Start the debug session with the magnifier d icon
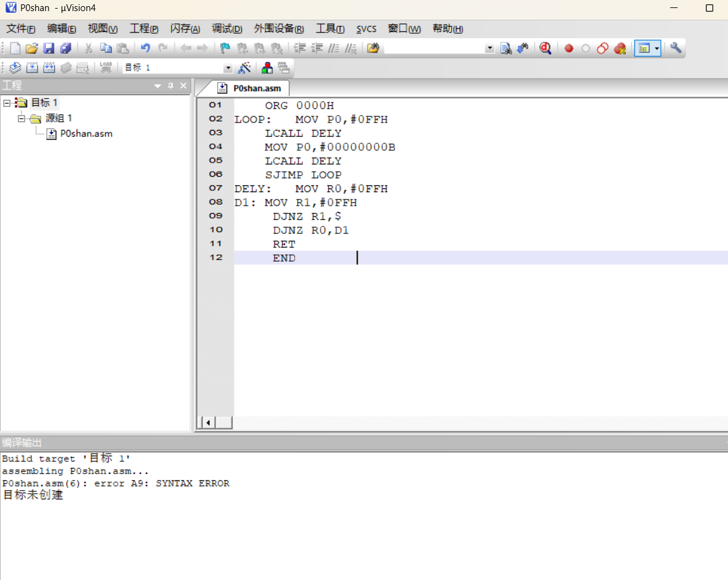 click(545, 48)
